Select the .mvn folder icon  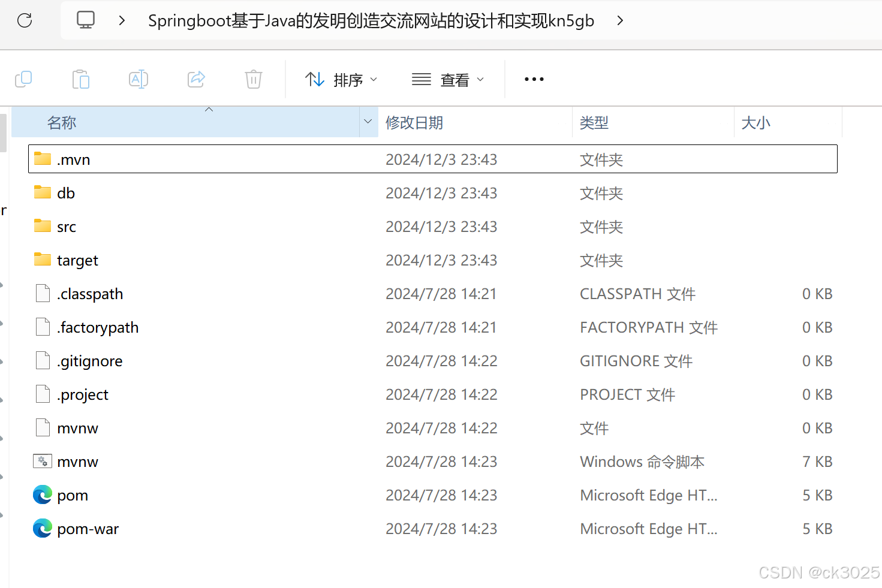[x=43, y=159]
